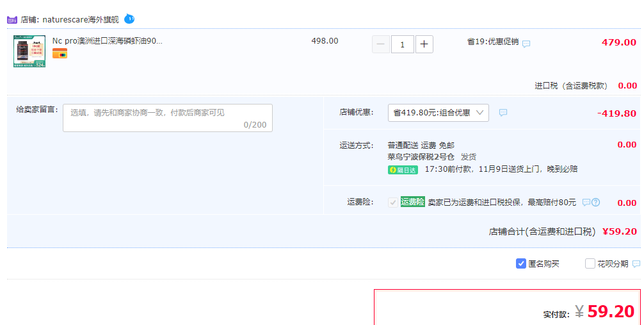Click the question mark help icon for 运费险
Image resolution: width=644 pixels, height=325 pixels.
point(595,203)
